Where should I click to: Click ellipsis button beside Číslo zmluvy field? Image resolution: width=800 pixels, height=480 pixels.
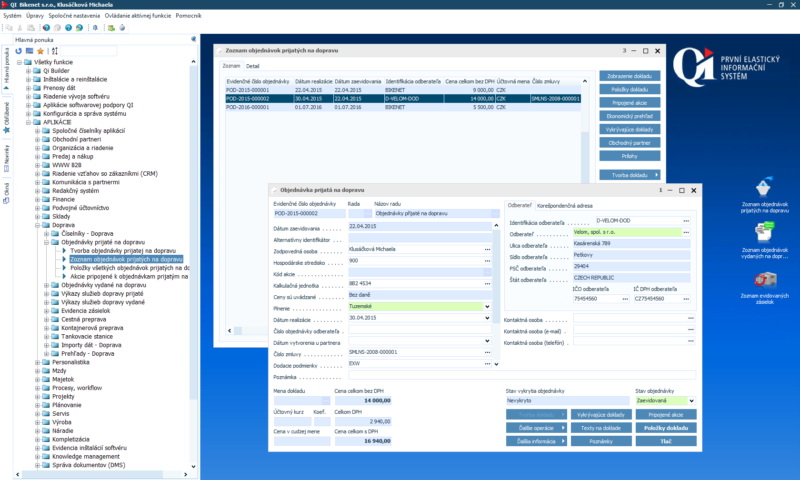click(488, 352)
